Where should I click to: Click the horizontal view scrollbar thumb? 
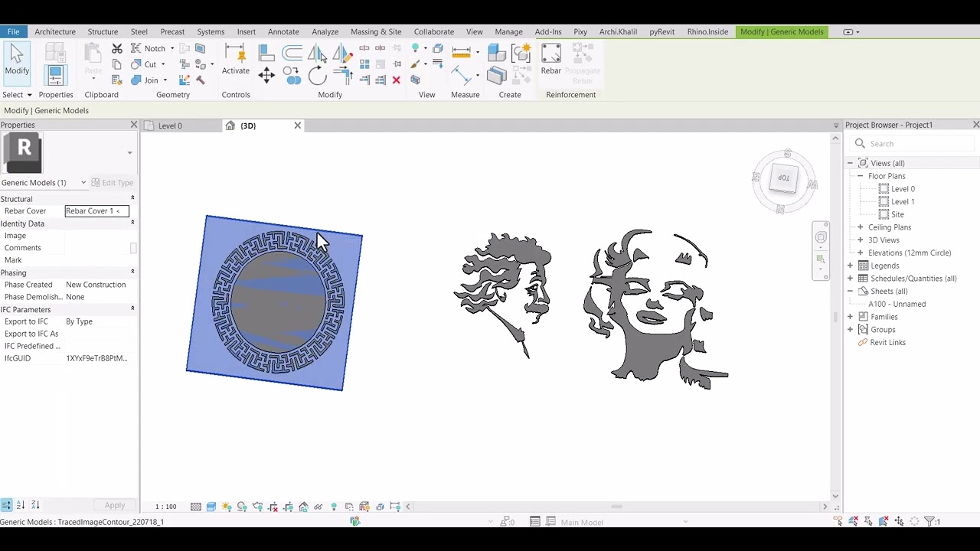pyautogui.click(x=616, y=506)
